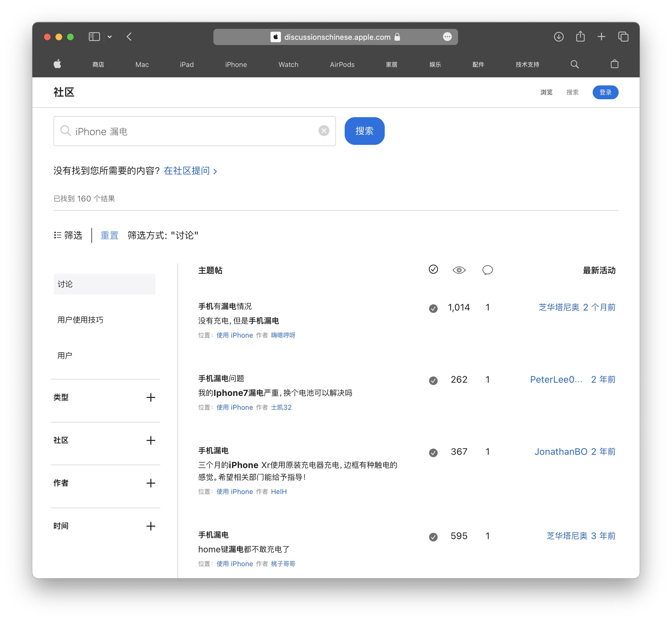This screenshot has width=672, height=621.
Task: Toggle Safari sidebar icon
Action: [94, 37]
